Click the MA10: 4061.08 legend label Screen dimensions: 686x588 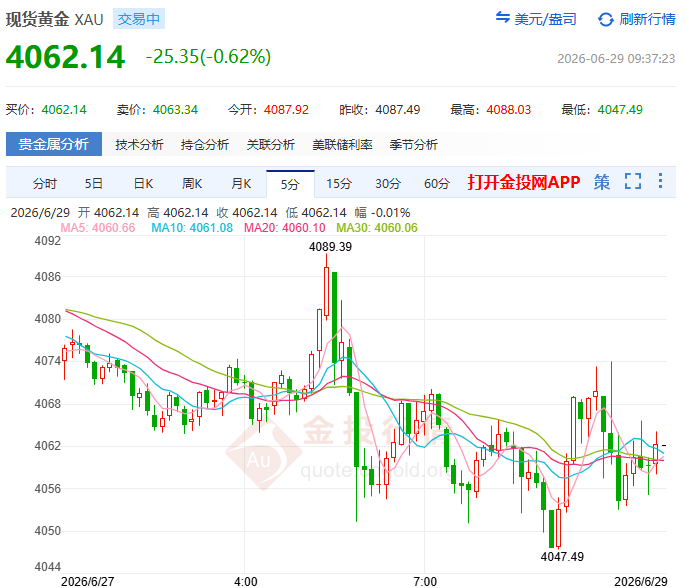[192, 228]
